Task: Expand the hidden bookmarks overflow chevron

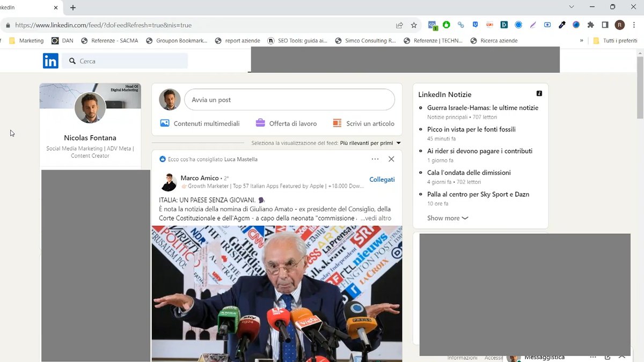Action: (x=582, y=41)
